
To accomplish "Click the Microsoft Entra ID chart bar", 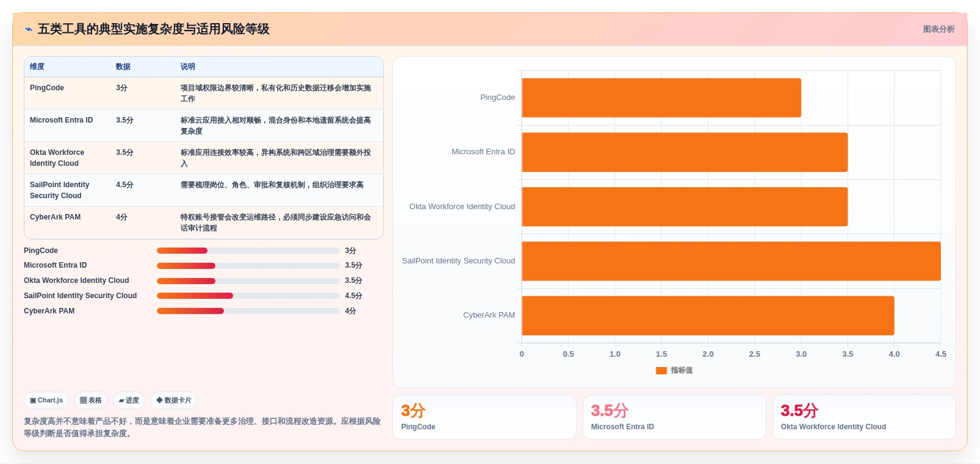I will 685,152.
